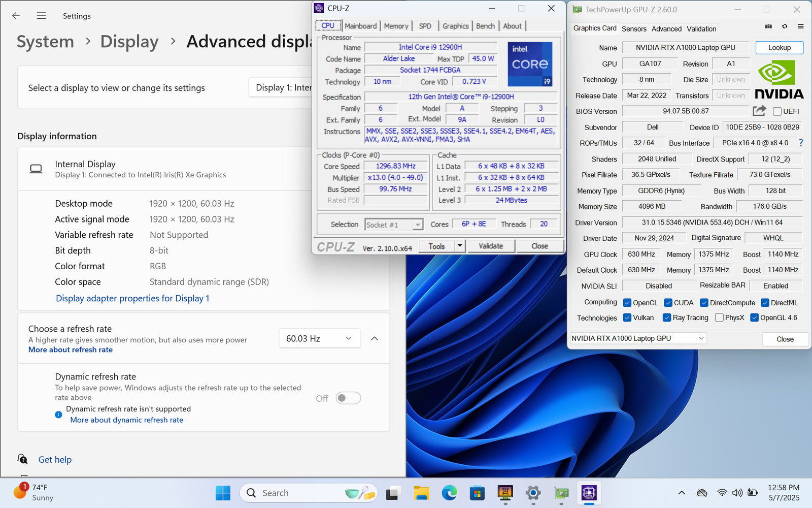This screenshot has width=812, height=508.
Task: Open Display adapter properties for Display 1
Action: coord(132,298)
